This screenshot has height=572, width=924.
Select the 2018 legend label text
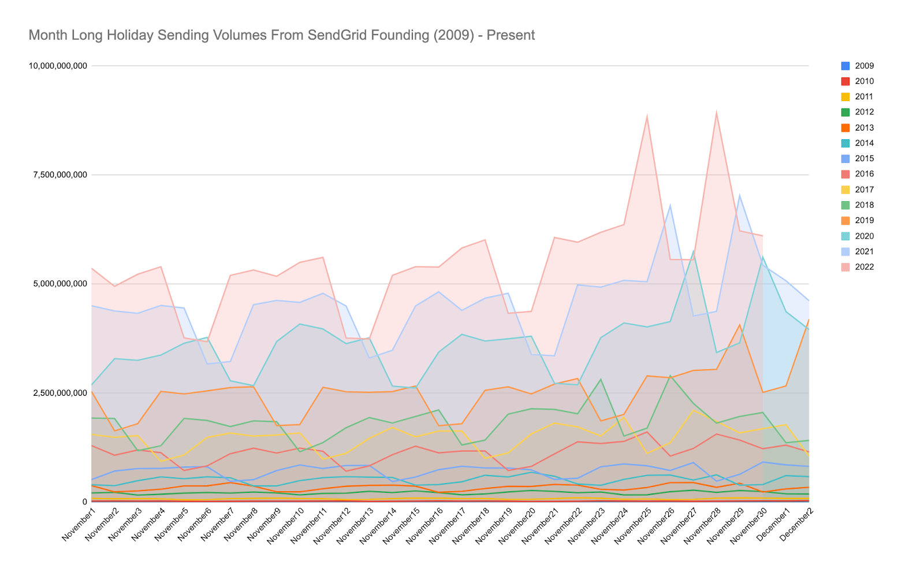865,205
